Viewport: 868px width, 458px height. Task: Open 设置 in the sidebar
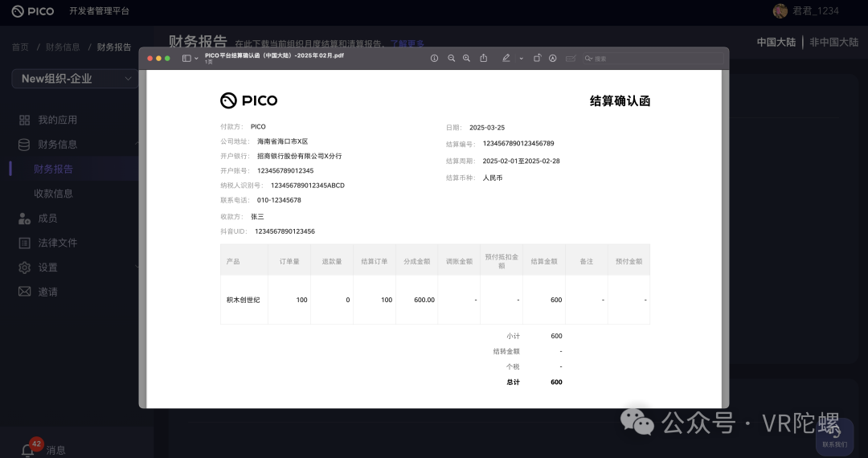pos(47,267)
